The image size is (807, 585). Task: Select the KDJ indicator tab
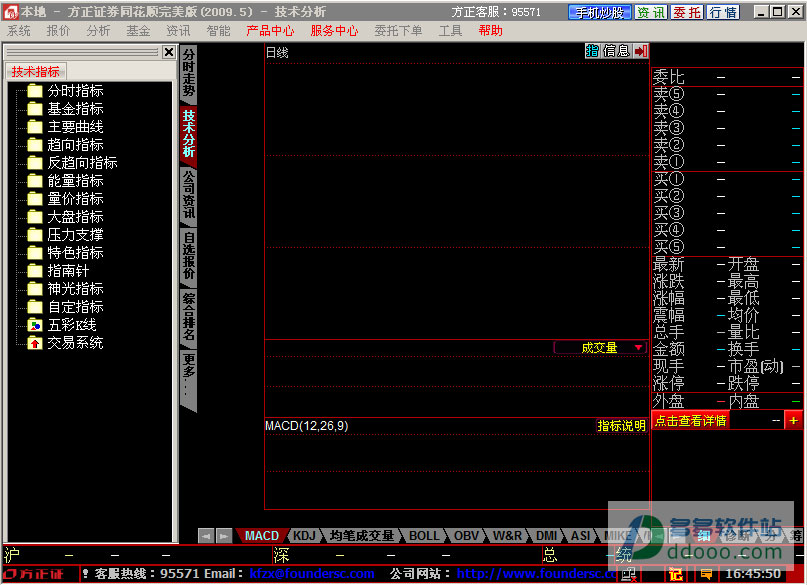304,536
